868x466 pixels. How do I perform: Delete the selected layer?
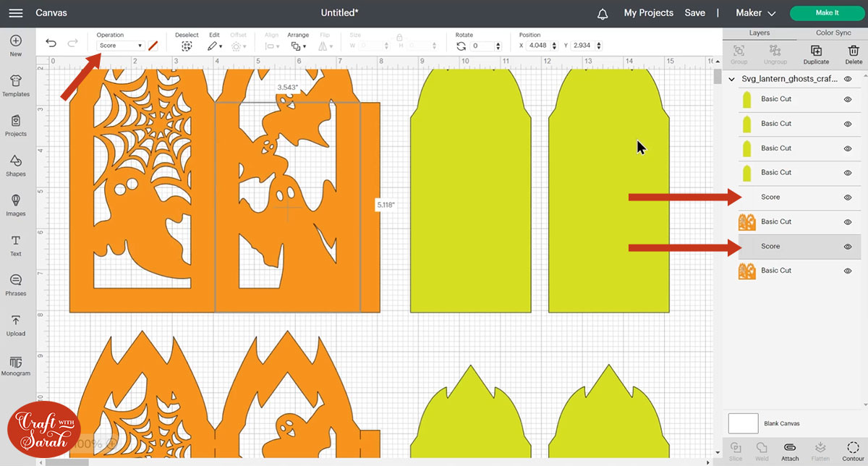(x=854, y=54)
